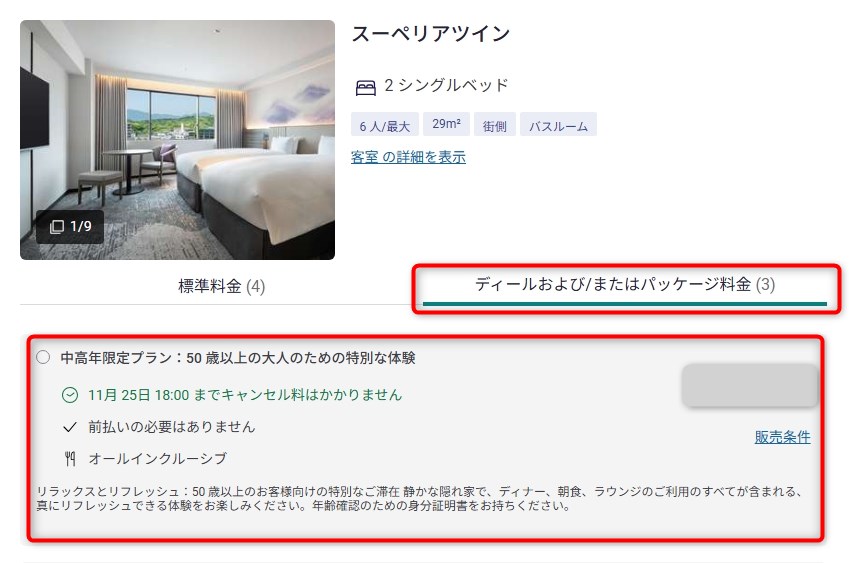Viewport: 849px width, 563px height.
Task: Click the バスルーム amenity tag
Action: coord(558,125)
